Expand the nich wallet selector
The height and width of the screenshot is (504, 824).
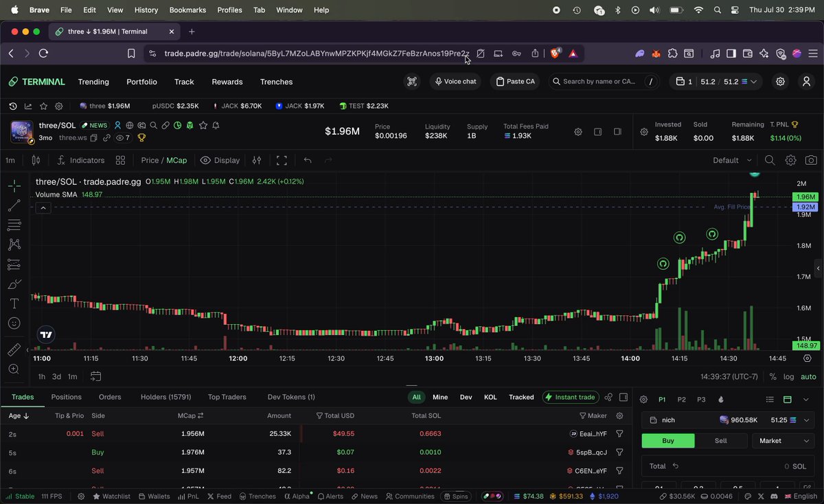point(728,420)
